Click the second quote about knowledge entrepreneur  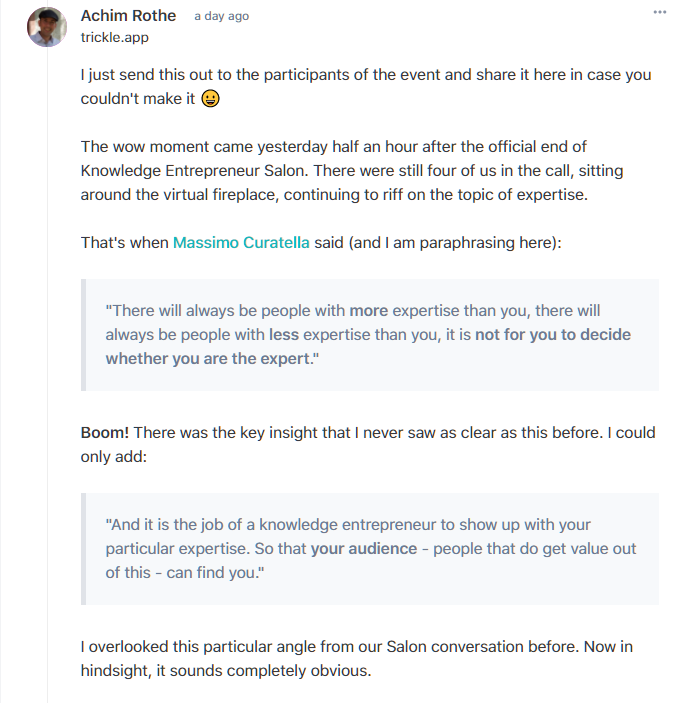tap(371, 548)
